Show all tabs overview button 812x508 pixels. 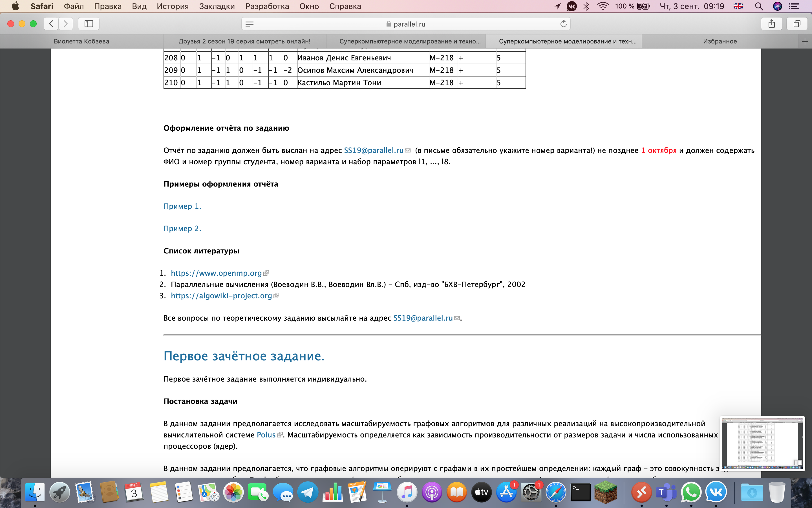(x=797, y=23)
